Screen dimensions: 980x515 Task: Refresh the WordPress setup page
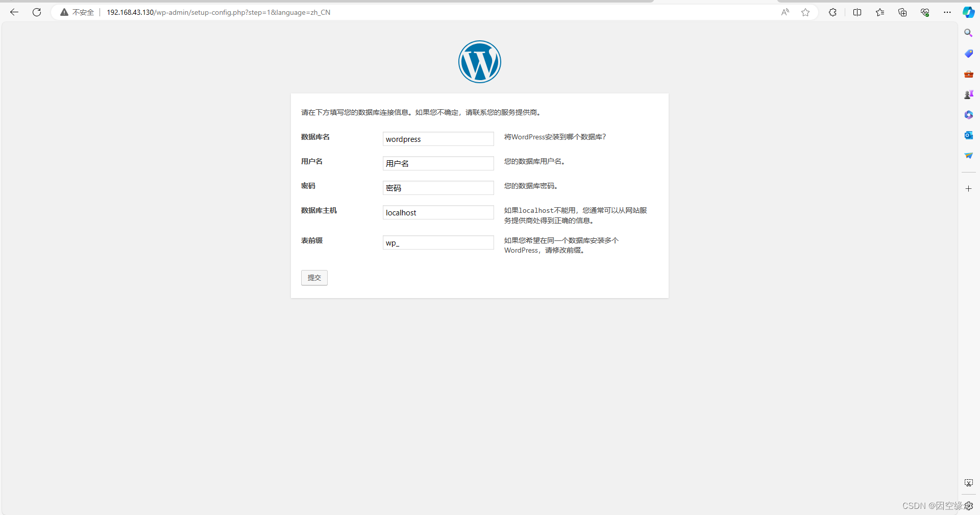[x=36, y=12]
